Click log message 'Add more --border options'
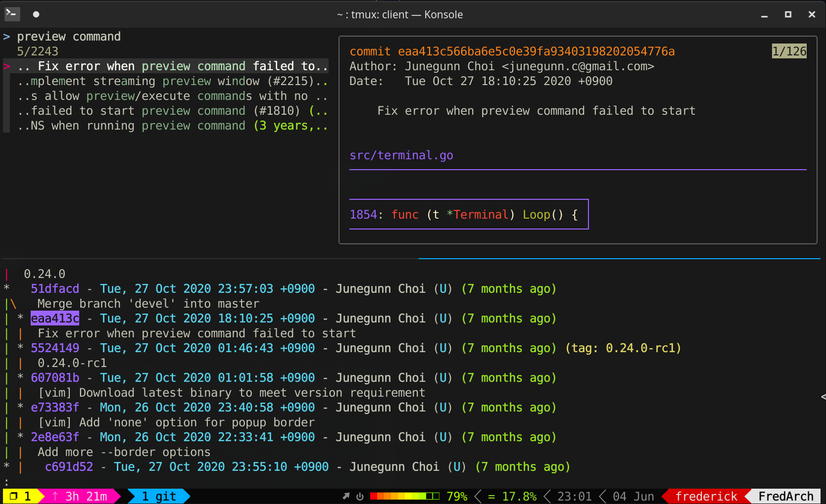The height and width of the screenshot is (504, 826). pos(124,452)
